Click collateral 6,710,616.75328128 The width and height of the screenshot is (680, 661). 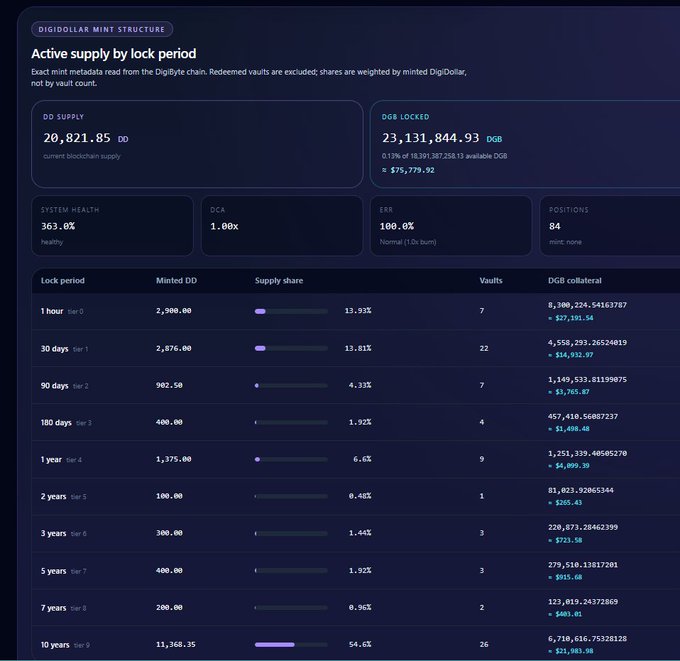click(587, 638)
